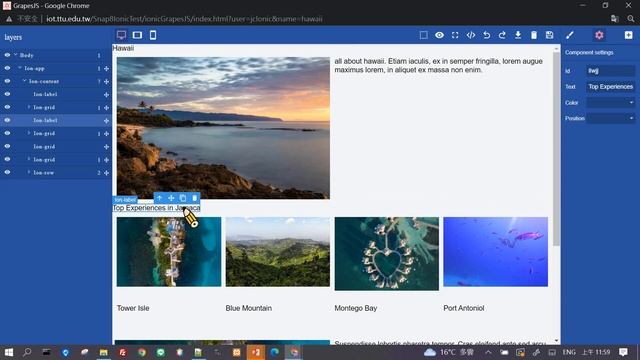Undo the last change
640x360 pixels.
coord(487,35)
